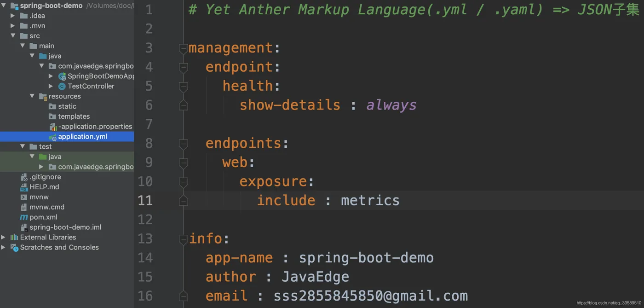Select the .mvn folder name
This screenshot has height=308, width=644.
tap(37, 26)
